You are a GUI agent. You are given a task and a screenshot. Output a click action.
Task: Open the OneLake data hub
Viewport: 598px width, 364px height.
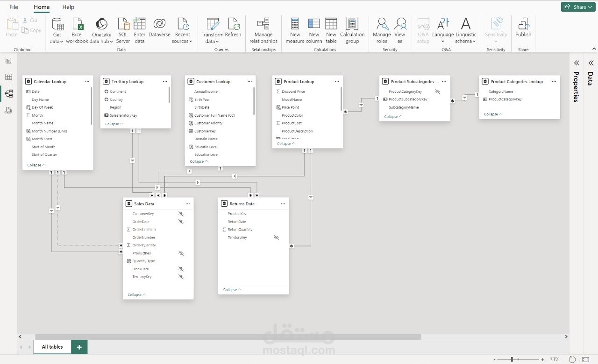101,31
